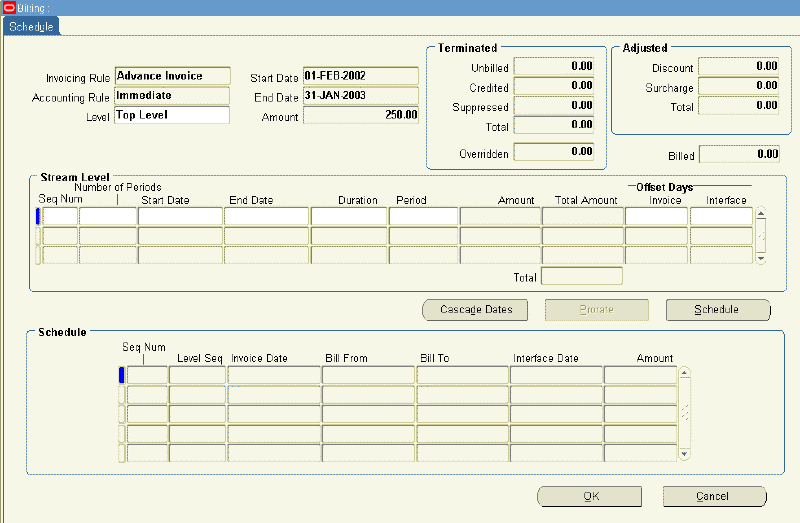The image size is (800, 523).
Task: Click the Accounting Rule field
Action: [x=172, y=95]
